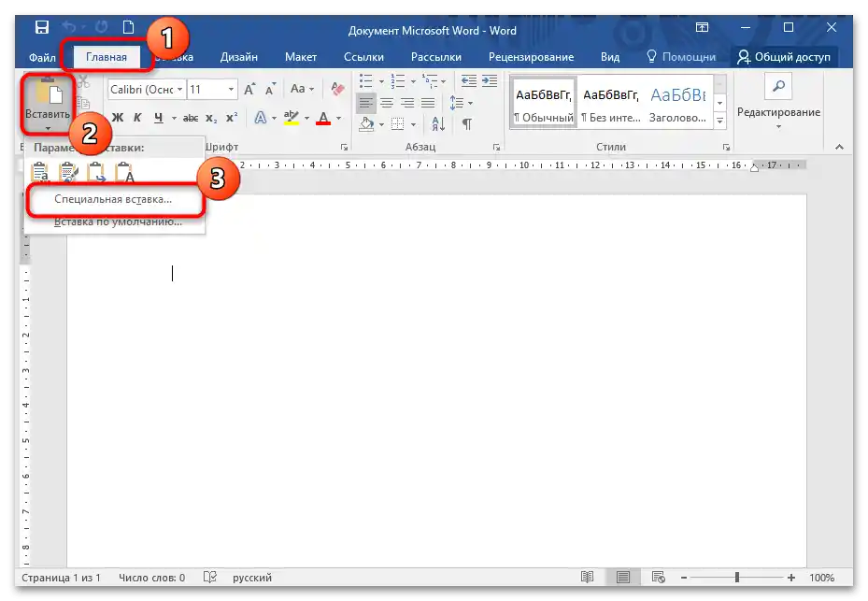Increase font size with large A icon
Screen dimensions: 868x601
coord(249,89)
